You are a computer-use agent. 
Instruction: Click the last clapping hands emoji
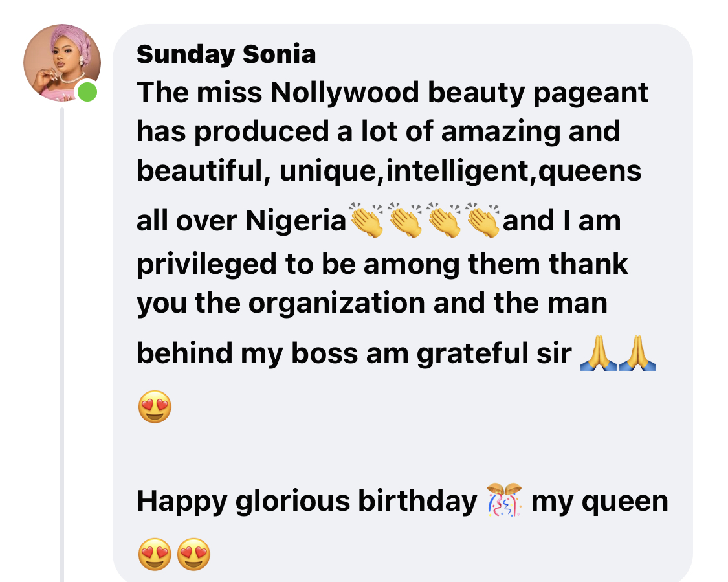483,220
